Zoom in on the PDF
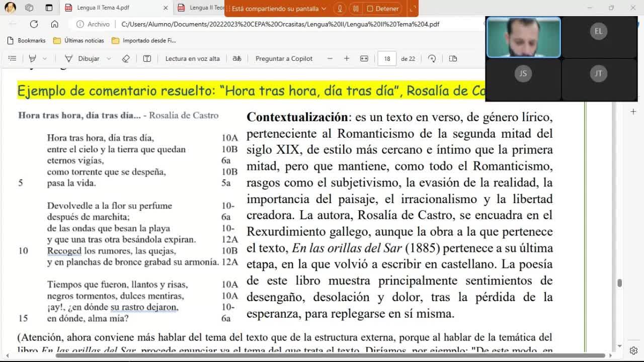This screenshot has width=644, height=362. click(x=347, y=58)
